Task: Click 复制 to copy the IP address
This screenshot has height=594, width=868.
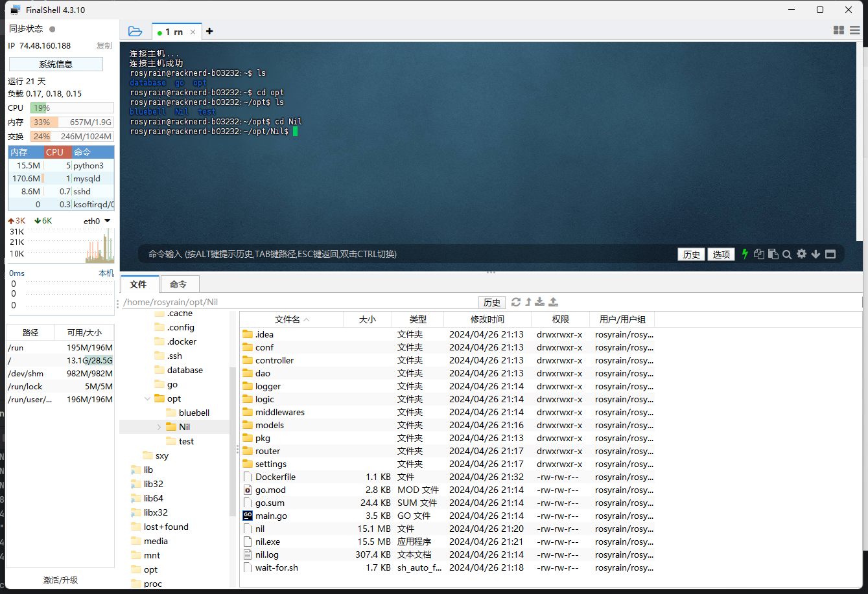Action: pos(104,46)
